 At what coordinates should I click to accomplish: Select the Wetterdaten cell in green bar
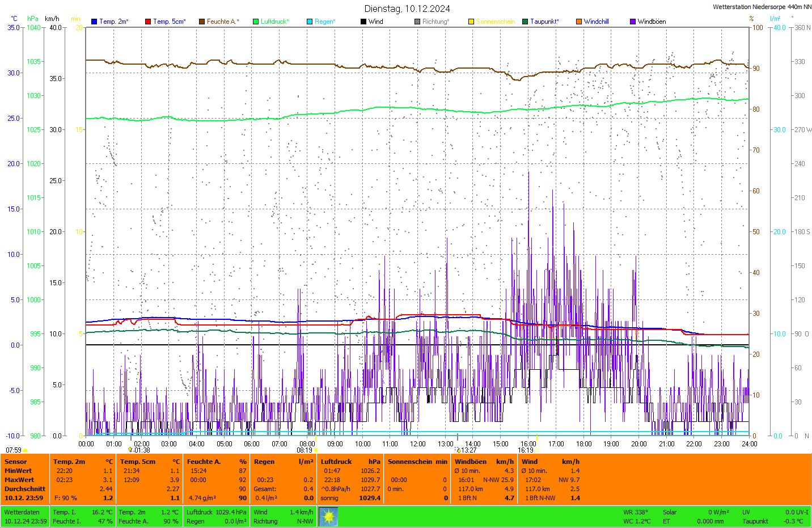[x=22, y=512]
